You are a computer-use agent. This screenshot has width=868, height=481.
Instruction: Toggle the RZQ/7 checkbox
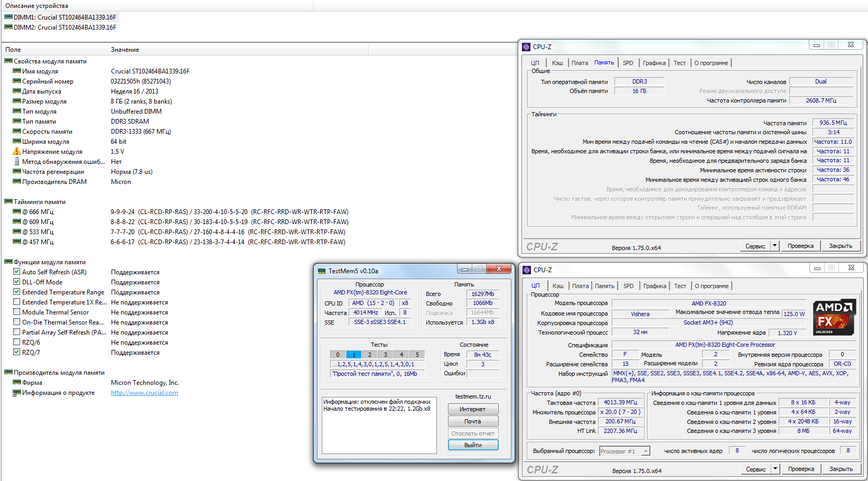17,352
